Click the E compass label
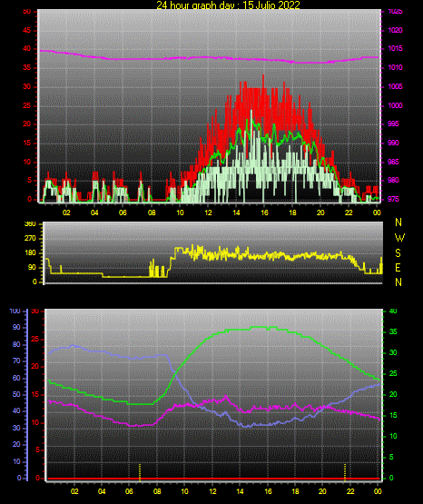 398,267
